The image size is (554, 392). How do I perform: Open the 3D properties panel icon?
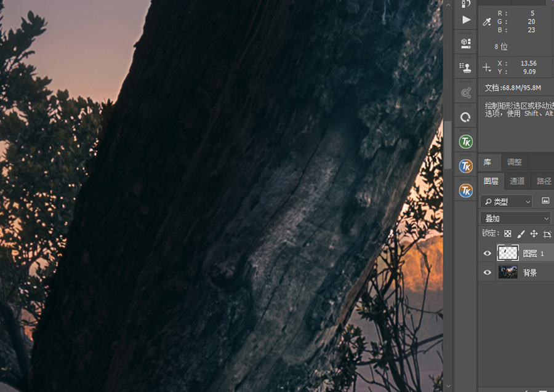tap(466, 43)
